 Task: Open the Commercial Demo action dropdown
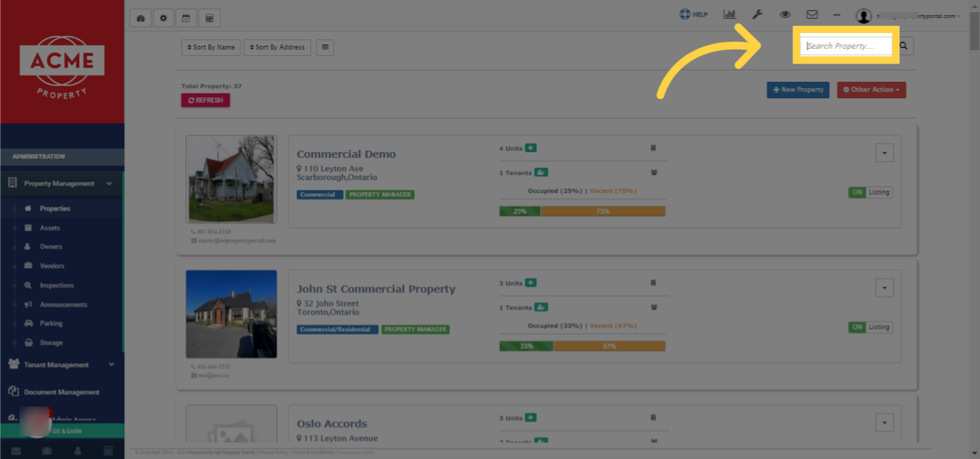click(x=885, y=153)
